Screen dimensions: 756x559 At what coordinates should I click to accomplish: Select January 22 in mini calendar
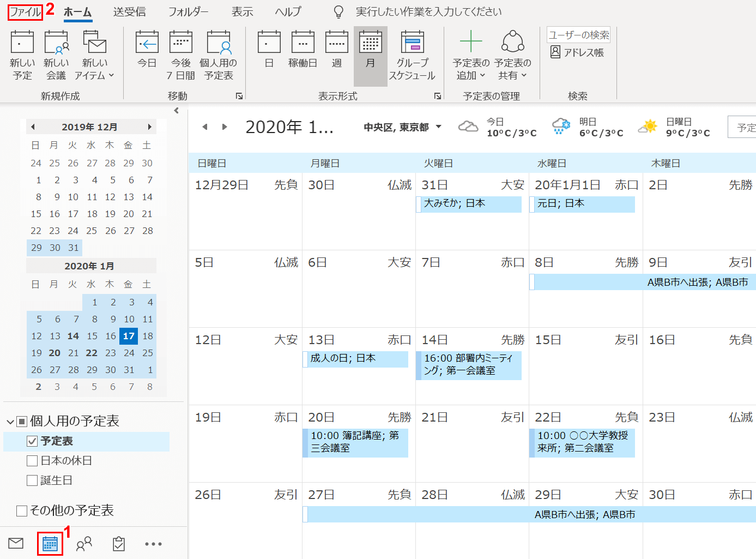(x=92, y=353)
